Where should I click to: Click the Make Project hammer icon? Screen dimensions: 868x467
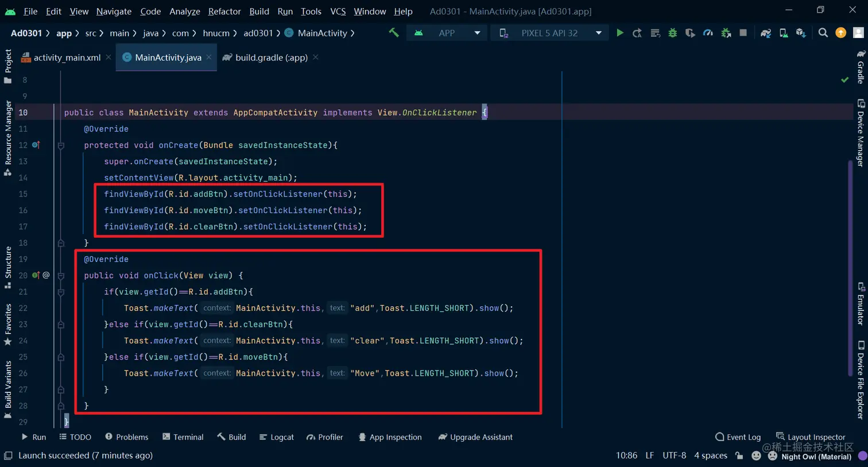tap(393, 33)
